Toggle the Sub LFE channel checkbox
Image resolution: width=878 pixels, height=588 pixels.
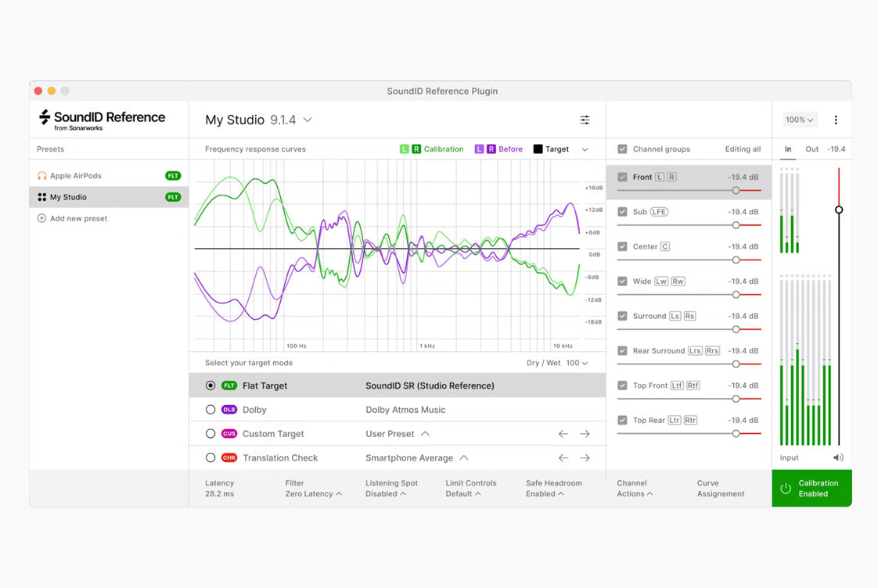(x=622, y=212)
